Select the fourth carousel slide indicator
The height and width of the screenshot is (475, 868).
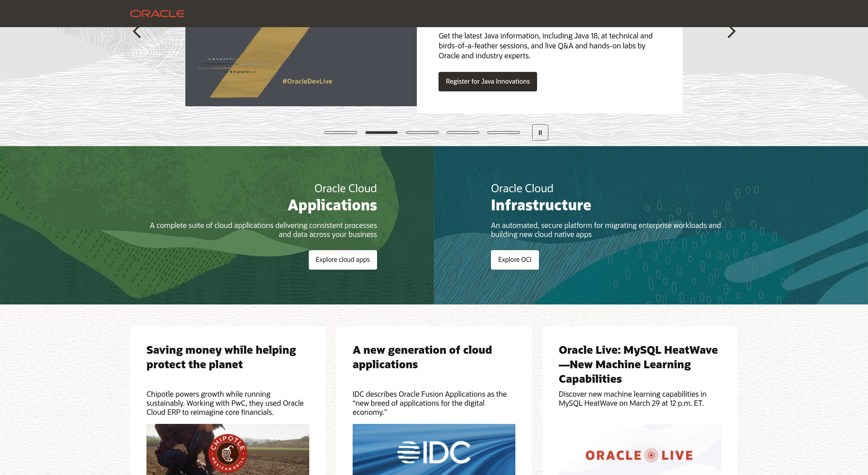463,133
